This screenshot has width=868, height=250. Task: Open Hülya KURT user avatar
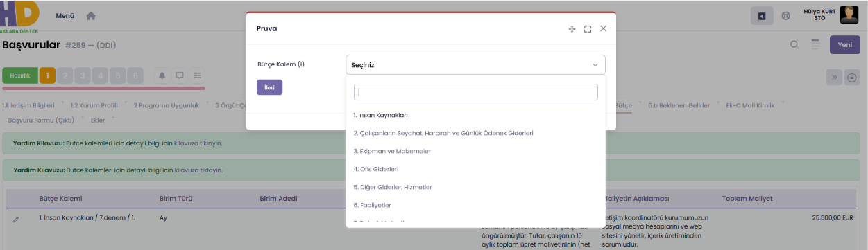(849, 15)
